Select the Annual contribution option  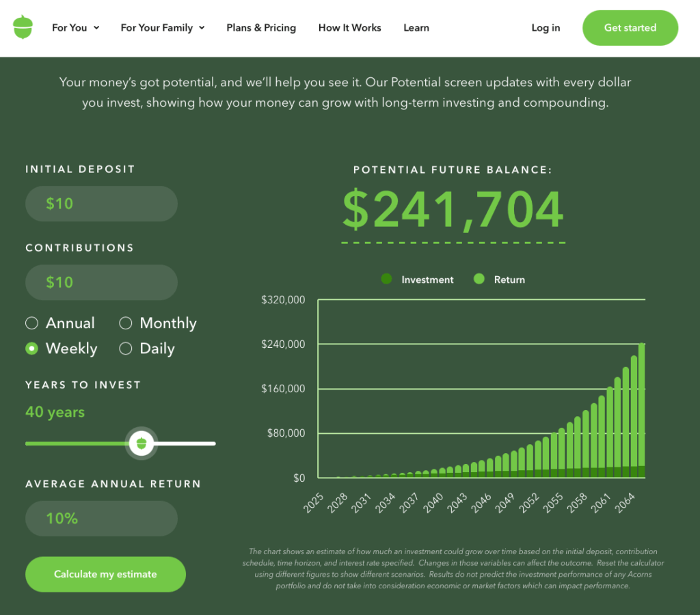coord(32,323)
